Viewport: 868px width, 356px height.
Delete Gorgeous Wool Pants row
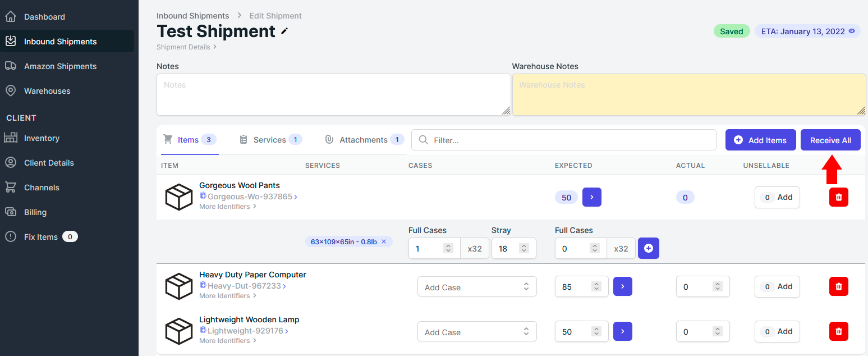tap(839, 197)
